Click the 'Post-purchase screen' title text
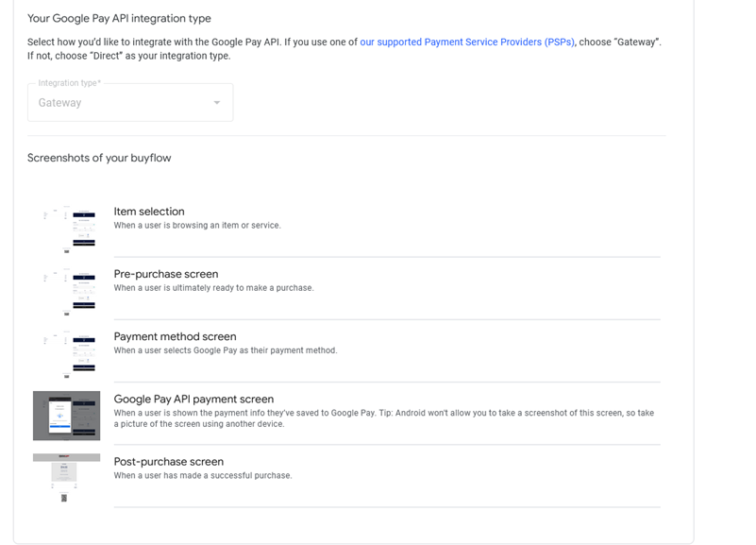The width and height of the screenshot is (756, 545). 169,462
